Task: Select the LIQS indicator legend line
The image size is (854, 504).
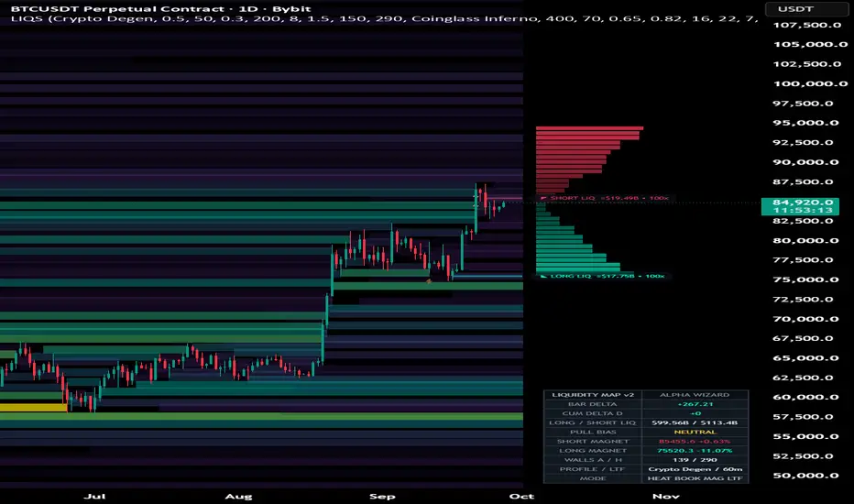Action: [384, 18]
